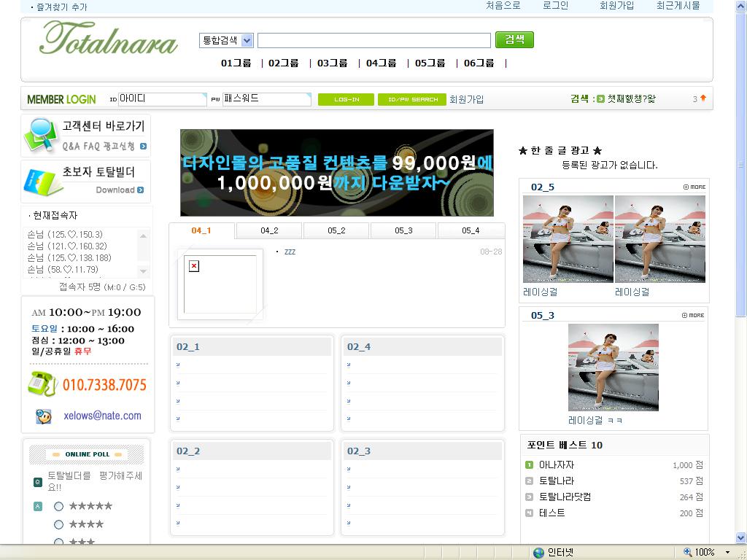The height and width of the screenshot is (560, 747).
Task: Open the status bar zoom level dropdown arrow
Action: (x=727, y=553)
